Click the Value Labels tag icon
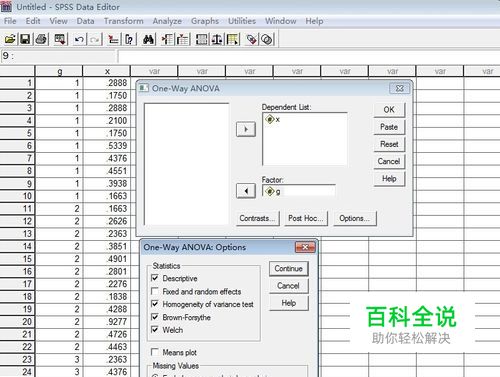Screen dimensions: 500x377 click(252, 39)
